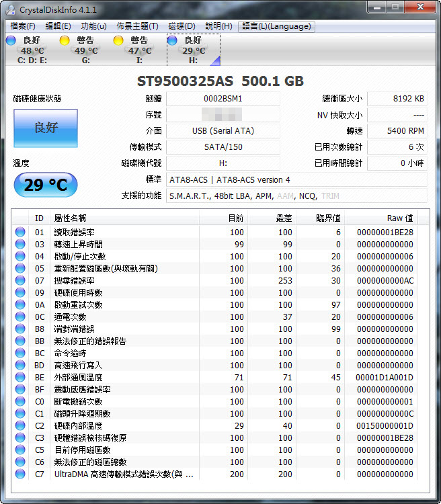Viewport: 441px width, 504px height.
Task: Click the 29 °C temperature button
Action: click(x=46, y=185)
